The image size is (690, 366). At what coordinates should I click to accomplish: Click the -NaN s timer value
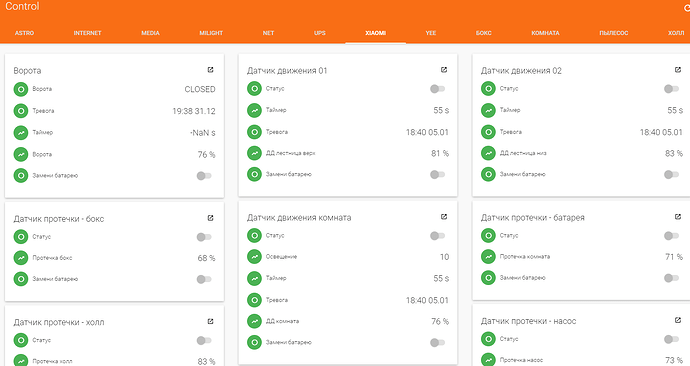(x=203, y=133)
